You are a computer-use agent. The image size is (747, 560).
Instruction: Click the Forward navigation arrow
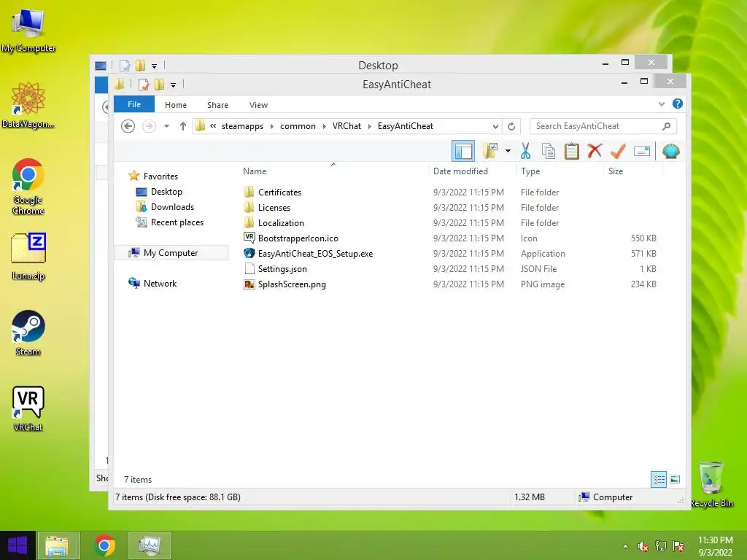(x=149, y=126)
